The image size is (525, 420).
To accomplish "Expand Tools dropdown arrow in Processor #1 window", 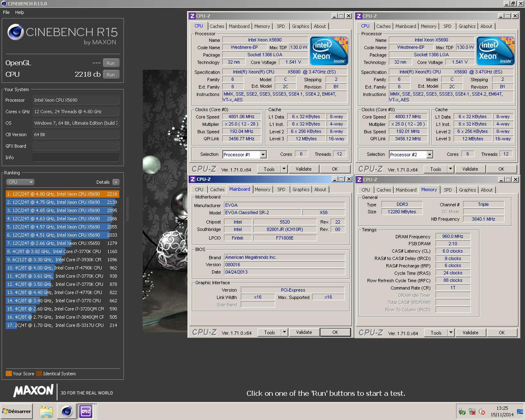I will (x=284, y=169).
